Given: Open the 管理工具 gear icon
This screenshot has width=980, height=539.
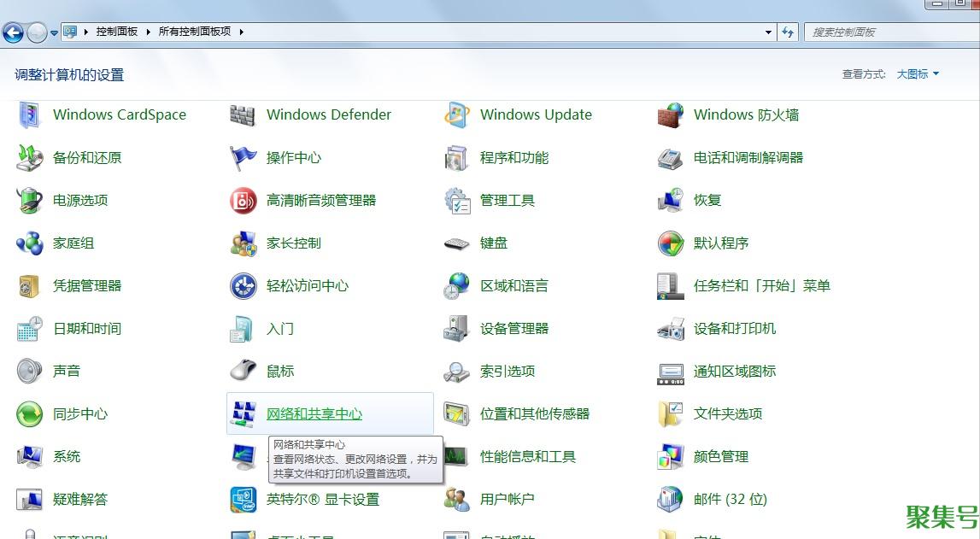Looking at the screenshot, I should [x=456, y=201].
